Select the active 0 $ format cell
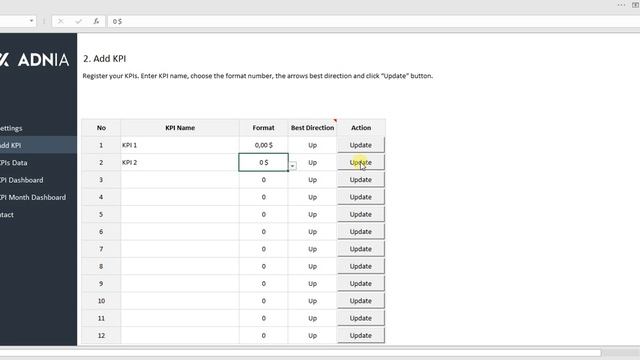Screen dimensions: 640x360 tap(264, 162)
